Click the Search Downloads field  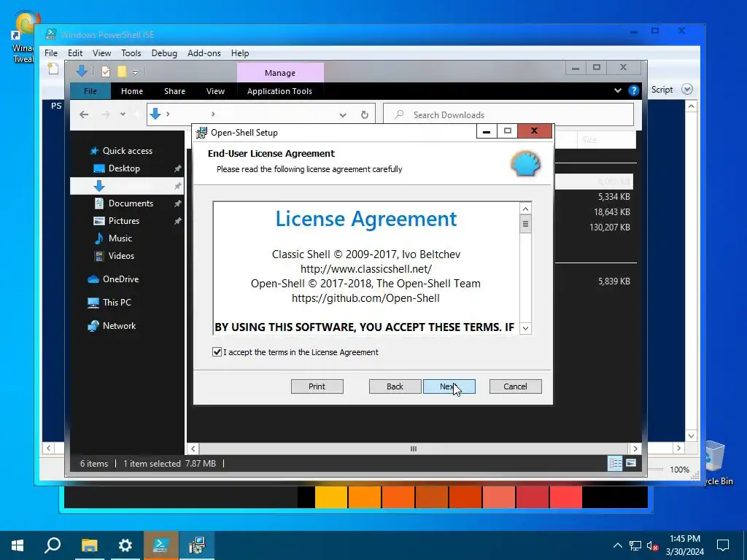pos(508,114)
